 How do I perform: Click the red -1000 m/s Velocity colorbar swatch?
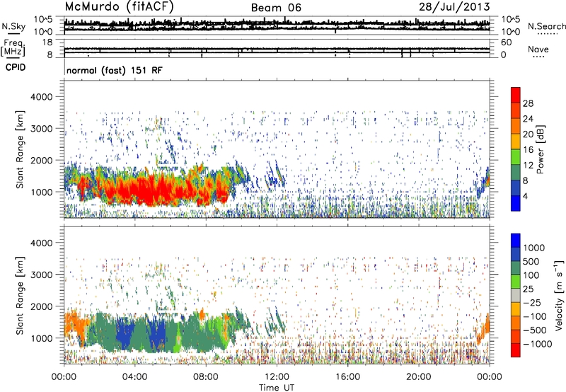[516, 350]
